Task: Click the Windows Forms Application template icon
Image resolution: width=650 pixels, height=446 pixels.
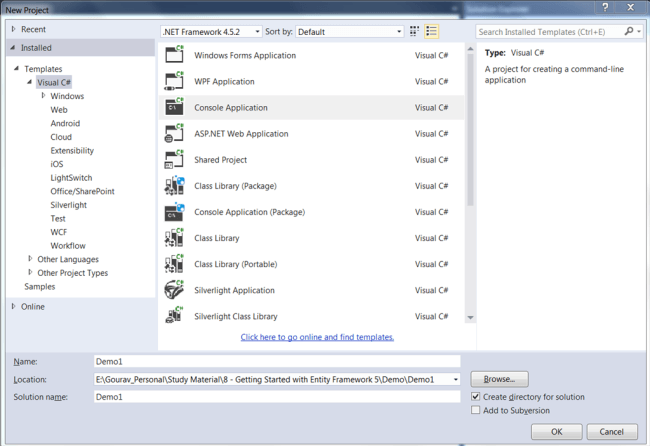Action: (x=174, y=55)
